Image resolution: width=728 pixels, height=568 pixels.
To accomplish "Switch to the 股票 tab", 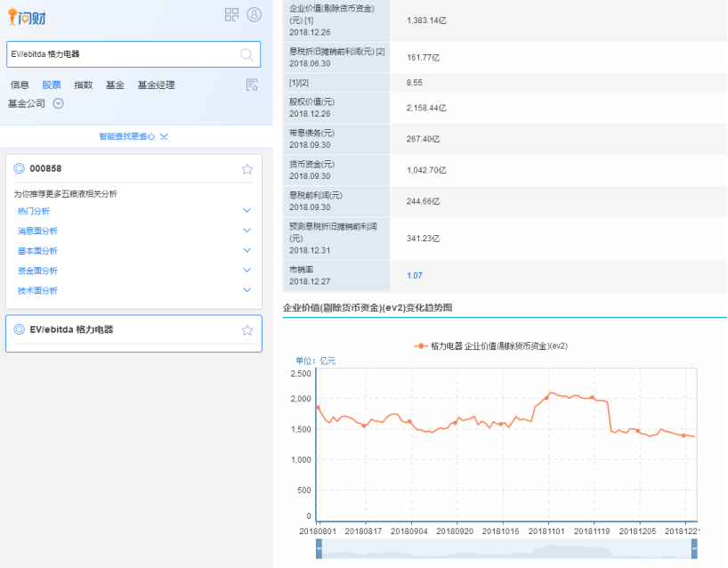I will pyautogui.click(x=51, y=85).
